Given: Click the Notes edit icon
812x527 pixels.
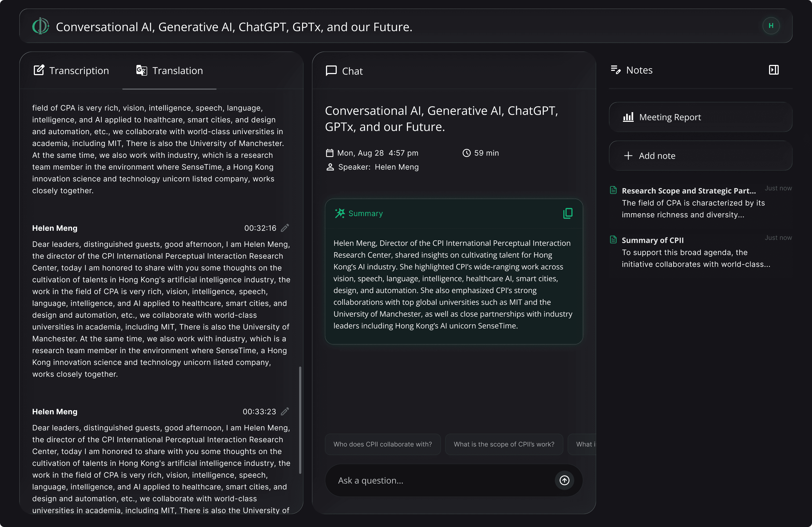Looking at the screenshot, I should point(615,70).
